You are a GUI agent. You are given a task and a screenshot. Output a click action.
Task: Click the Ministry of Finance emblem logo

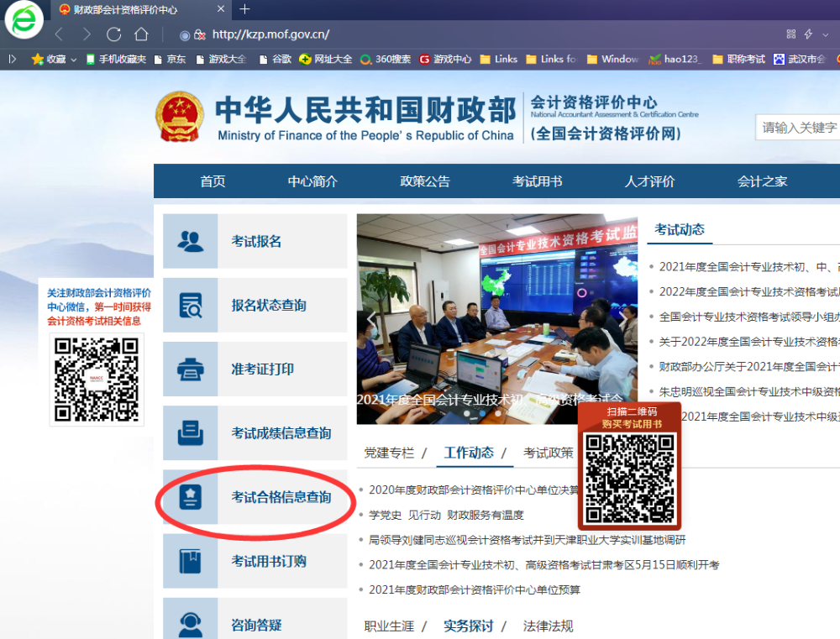click(x=179, y=118)
